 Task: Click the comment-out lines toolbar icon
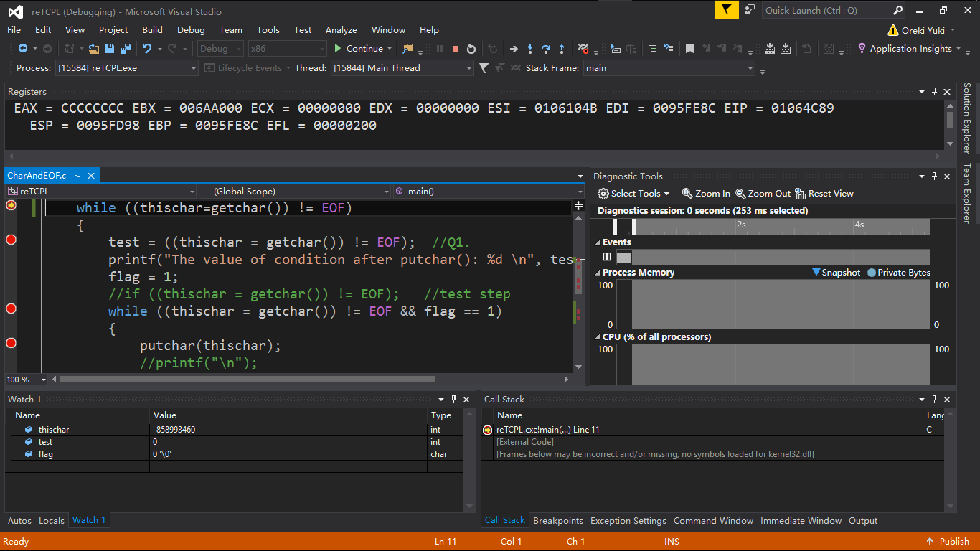(653, 49)
